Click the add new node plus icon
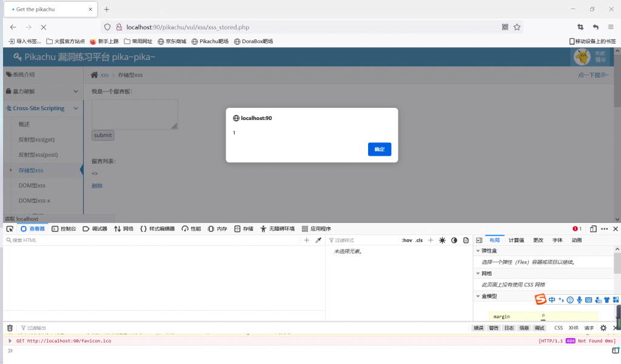Viewport: 621px width, 364px height. (306, 240)
